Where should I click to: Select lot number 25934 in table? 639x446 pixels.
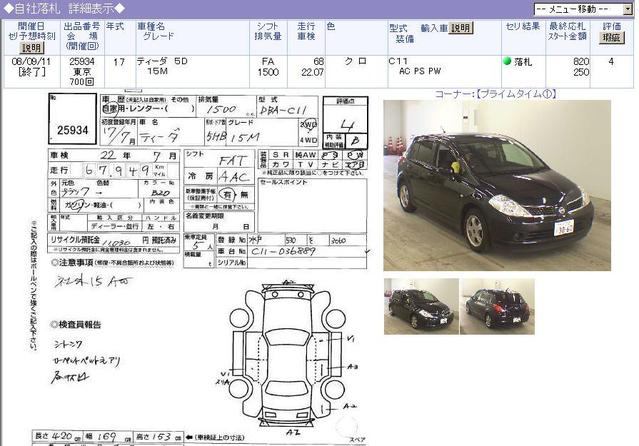(82, 61)
